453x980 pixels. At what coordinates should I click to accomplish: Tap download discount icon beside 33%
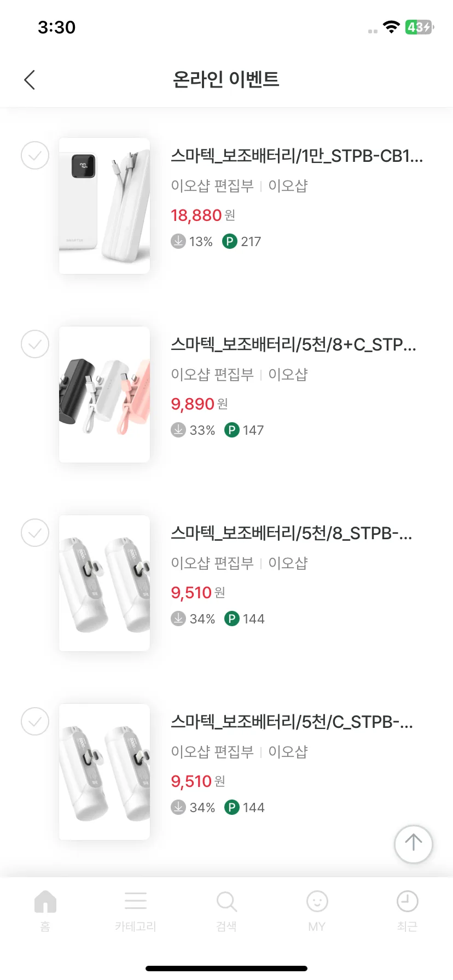tap(178, 430)
